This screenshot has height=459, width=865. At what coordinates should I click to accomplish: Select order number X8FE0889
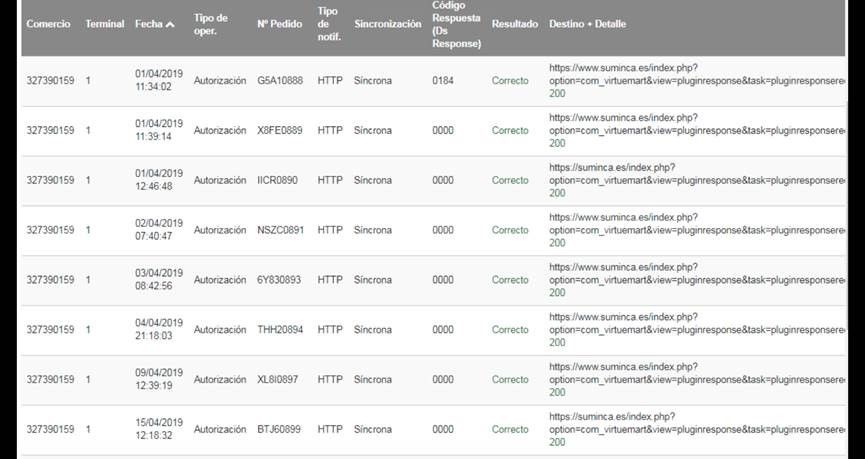(x=280, y=131)
